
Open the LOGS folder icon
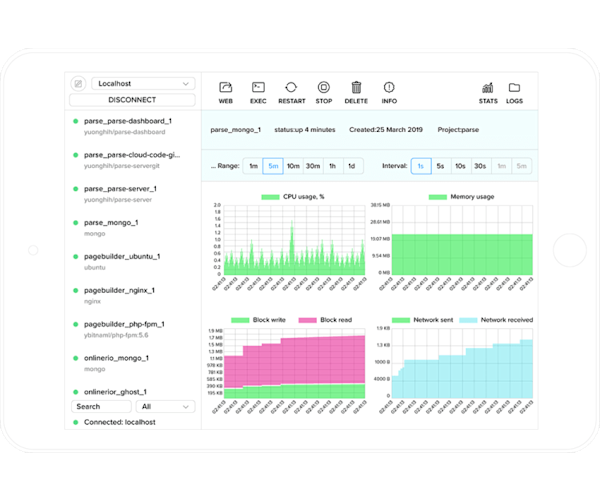[x=514, y=88]
